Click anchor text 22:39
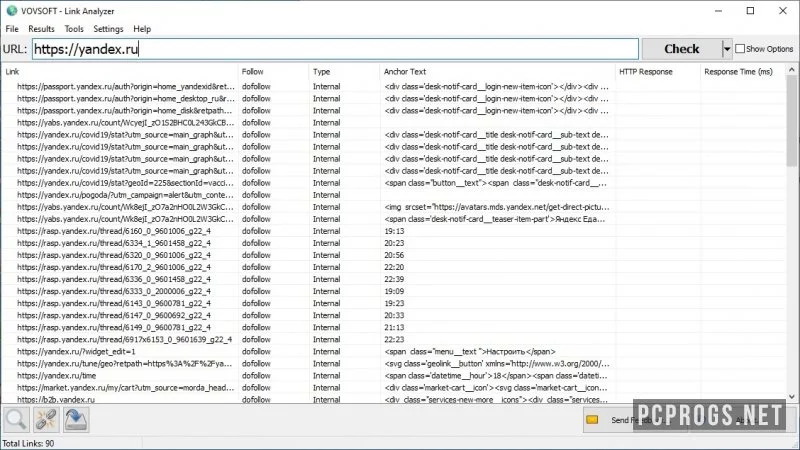The image size is (800, 450). pos(394,280)
